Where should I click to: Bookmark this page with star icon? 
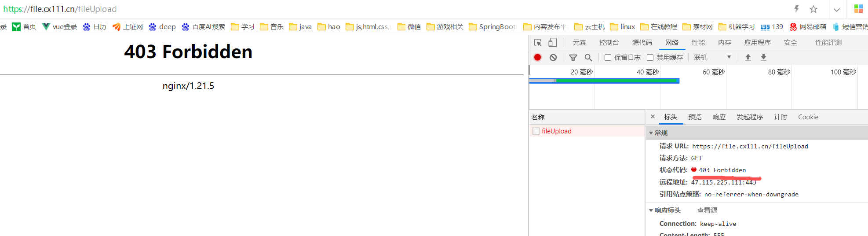coord(813,9)
